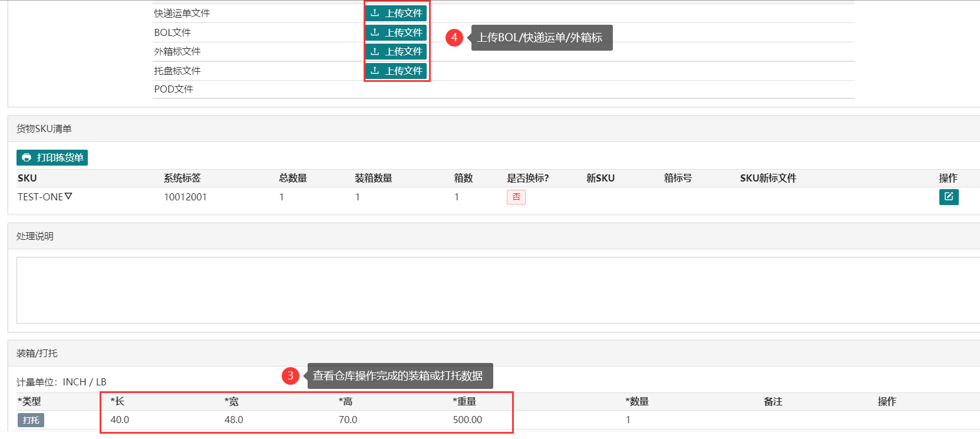Click the red step 3 badge
This screenshot has height=439, width=980.
tap(290, 375)
